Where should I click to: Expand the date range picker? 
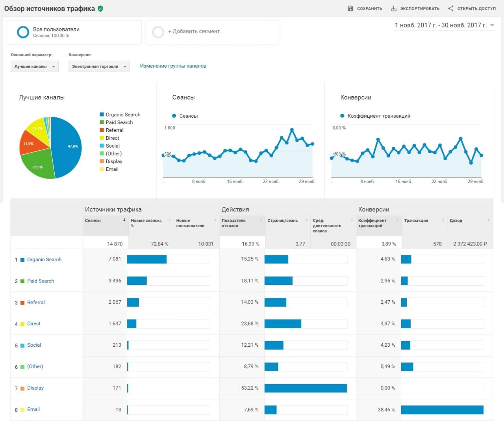tap(492, 25)
